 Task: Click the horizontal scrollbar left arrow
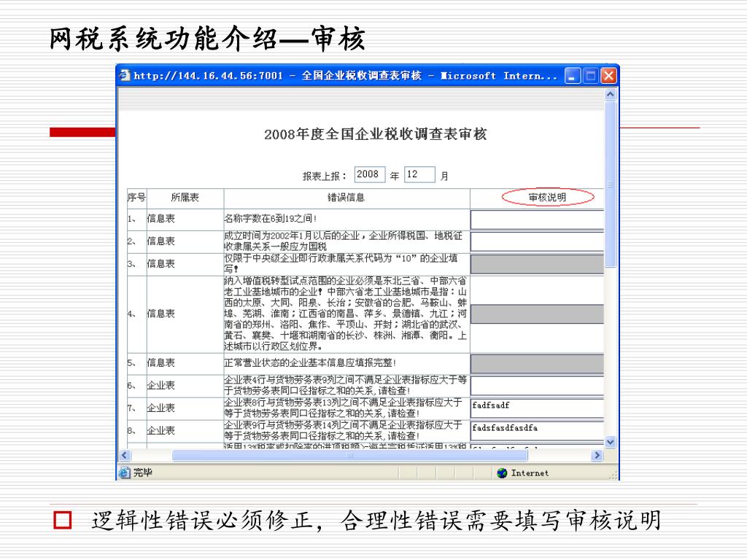[124, 455]
